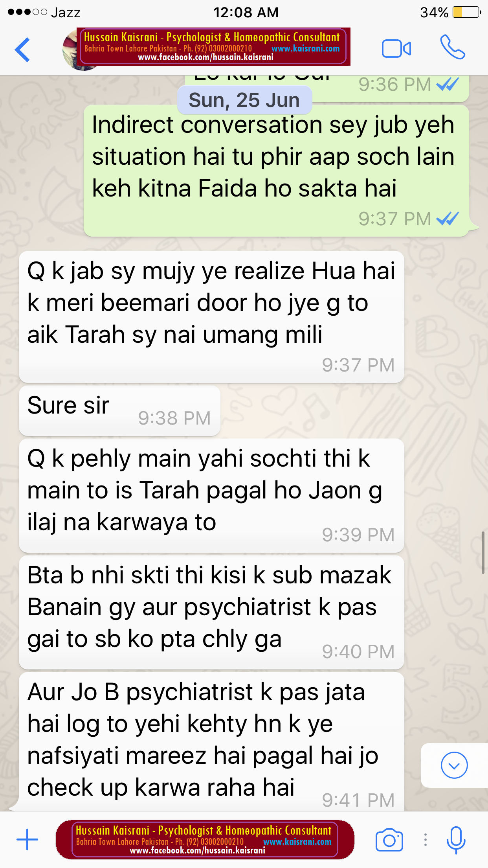The width and height of the screenshot is (488, 868).
Task: Tap the Sun, 25 Jun date label
Action: (244, 100)
